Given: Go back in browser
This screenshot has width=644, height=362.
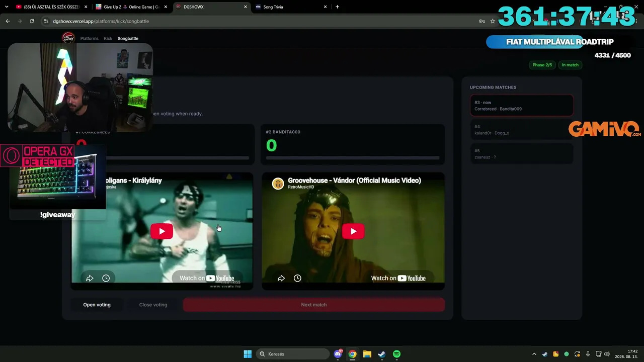Looking at the screenshot, I should coord(8,21).
